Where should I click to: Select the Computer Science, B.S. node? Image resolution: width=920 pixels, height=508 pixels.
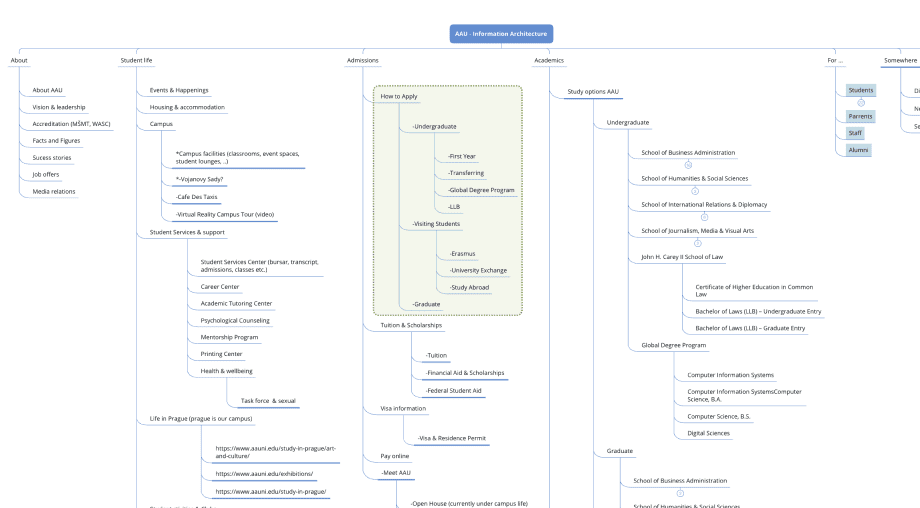[x=719, y=416]
